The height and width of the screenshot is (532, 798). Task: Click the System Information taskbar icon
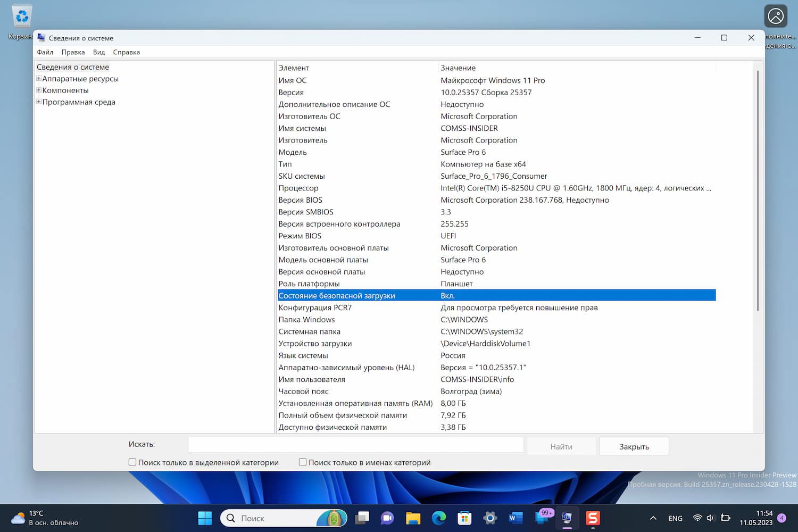pyautogui.click(x=567, y=518)
